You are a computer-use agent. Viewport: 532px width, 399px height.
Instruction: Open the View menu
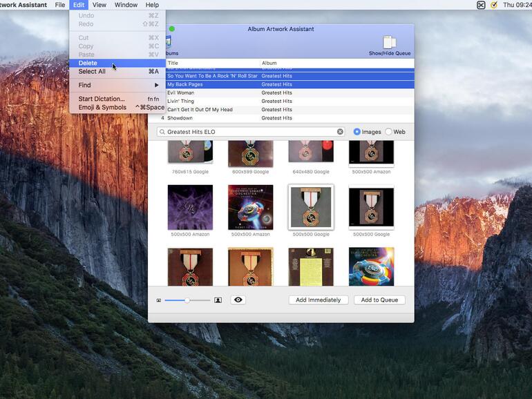coord(99,5)
